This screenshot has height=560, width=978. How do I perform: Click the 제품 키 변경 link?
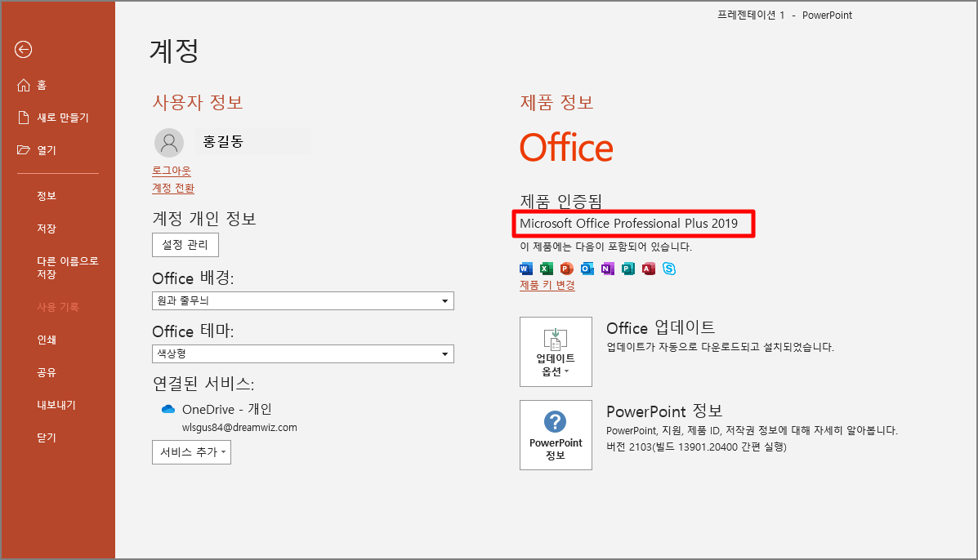[x=547, y=285]
